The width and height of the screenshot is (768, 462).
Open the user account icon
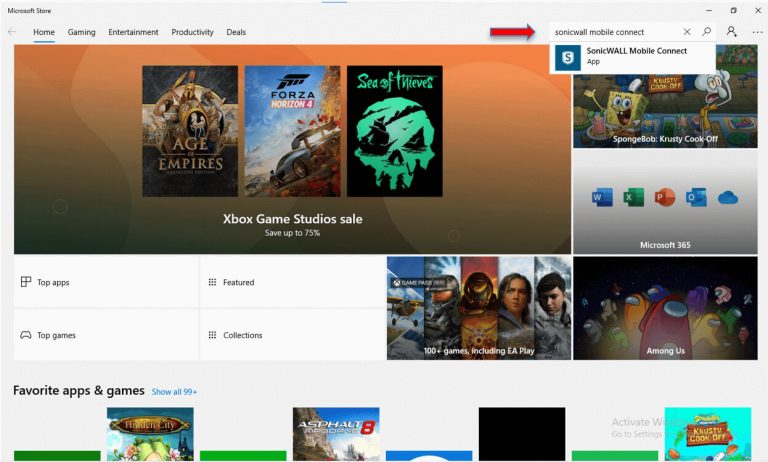732,32
